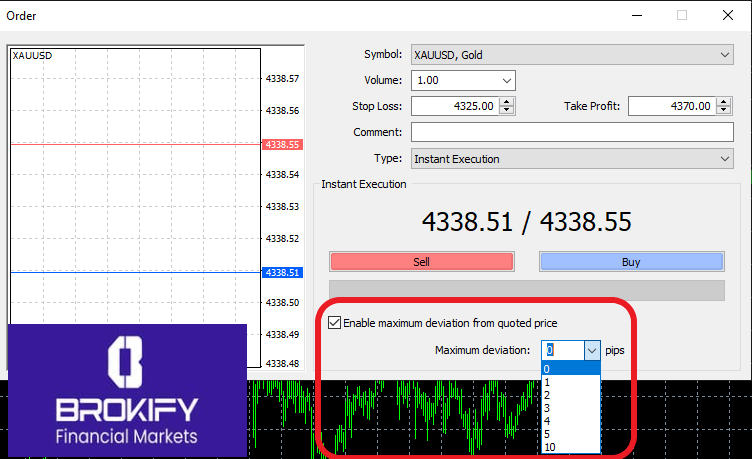Toggle Enable maximum deviation from quoted price

(334, 323)
